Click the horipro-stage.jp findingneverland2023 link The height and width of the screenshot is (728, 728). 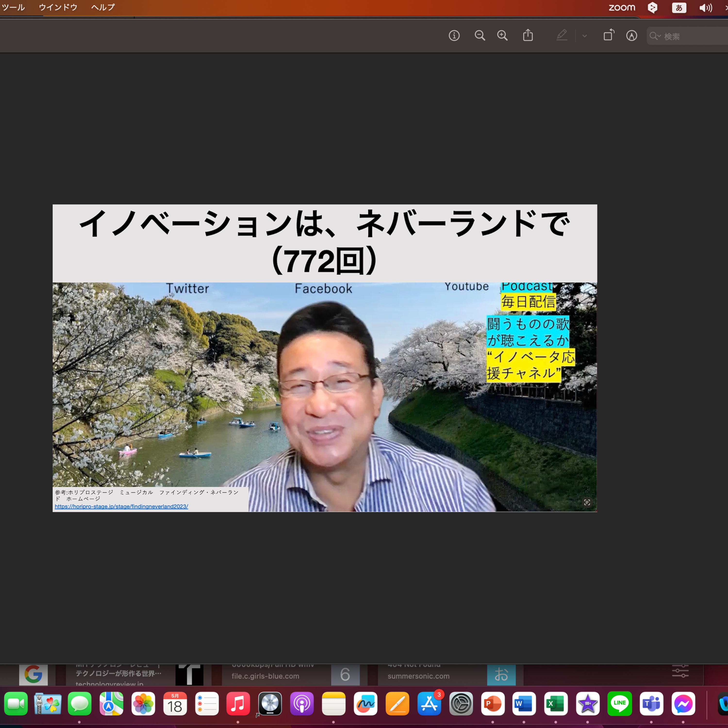pyautogui.click(x=121, y=506)
